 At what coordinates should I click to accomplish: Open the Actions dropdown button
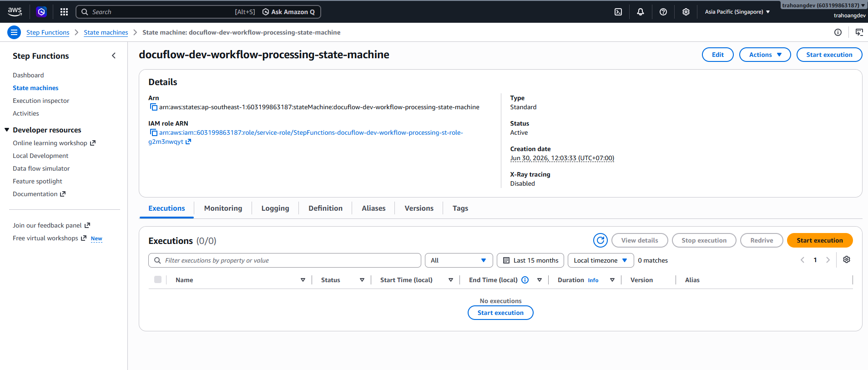pos(765,55)
